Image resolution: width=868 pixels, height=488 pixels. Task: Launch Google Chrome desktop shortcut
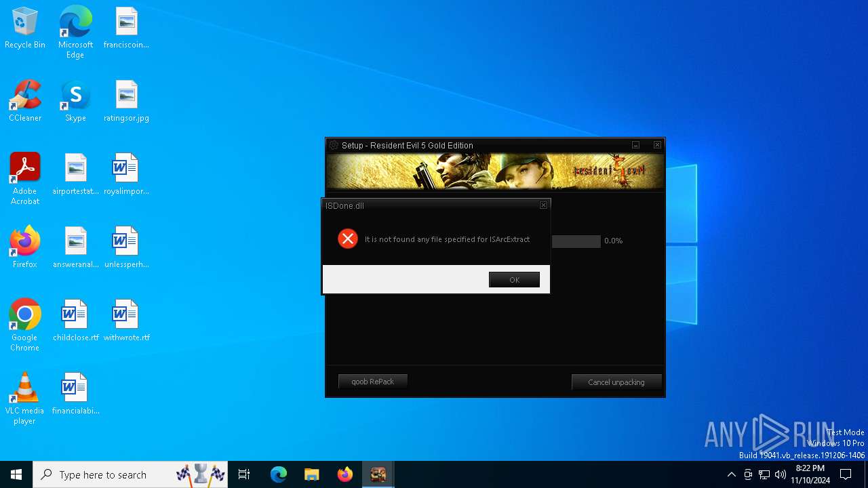click(25, 325)
